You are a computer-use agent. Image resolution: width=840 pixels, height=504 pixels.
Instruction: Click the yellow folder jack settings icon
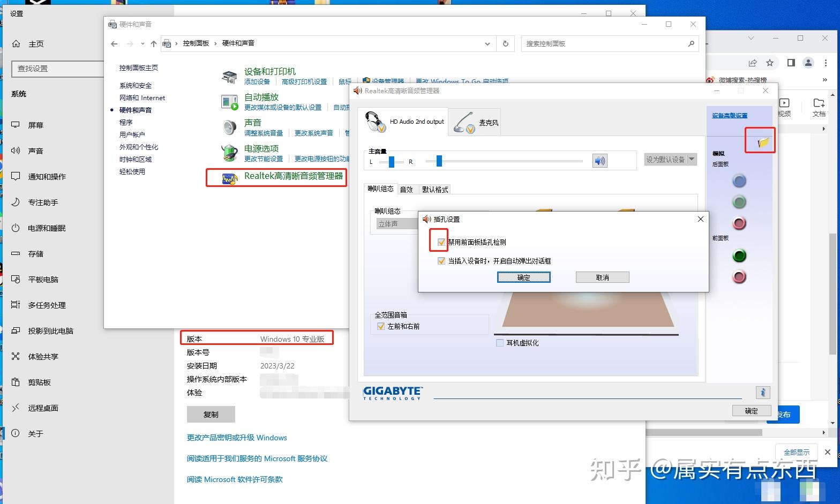pos(763,142)
